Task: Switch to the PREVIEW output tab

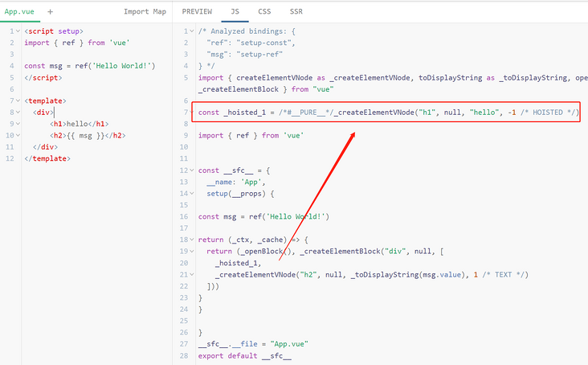Action: point(197,11)
